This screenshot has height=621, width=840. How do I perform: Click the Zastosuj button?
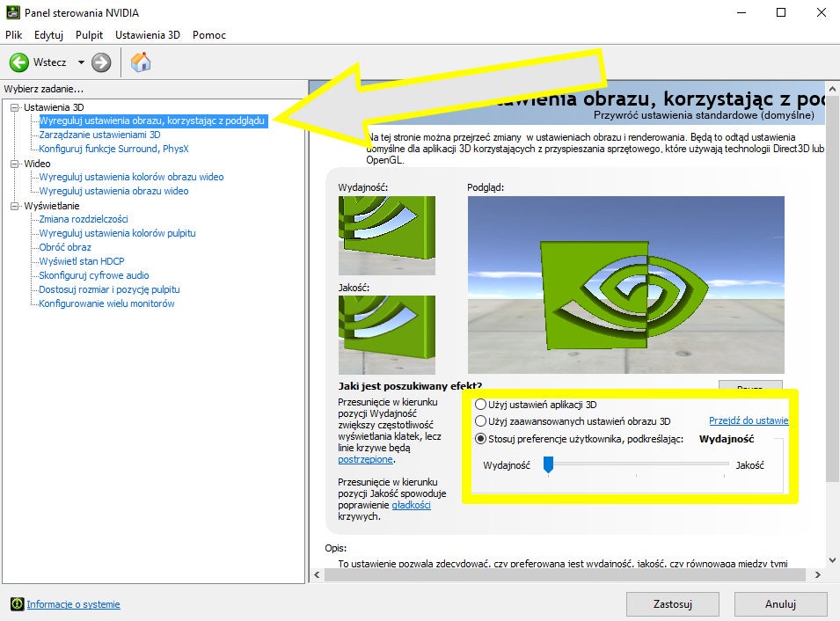click(672, 604)
